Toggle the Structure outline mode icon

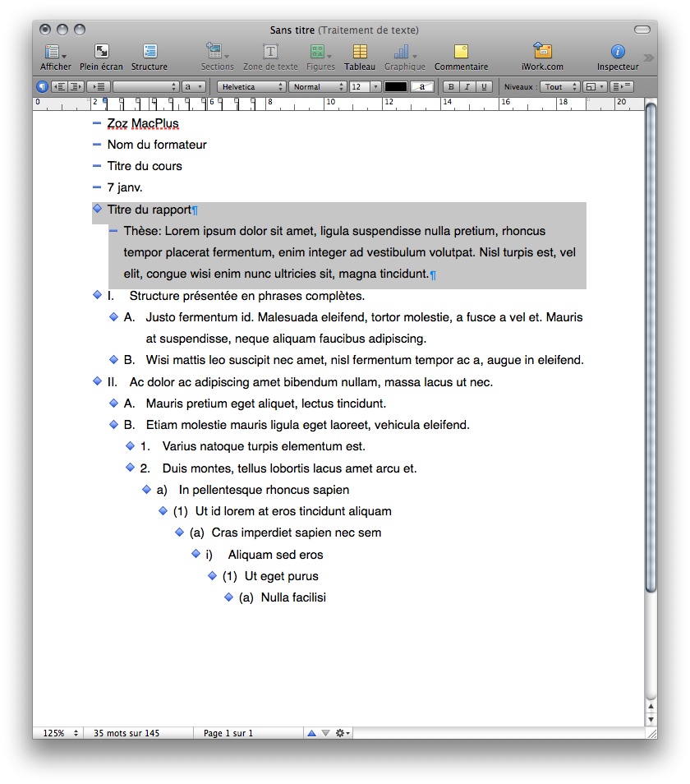coord(149,51)
